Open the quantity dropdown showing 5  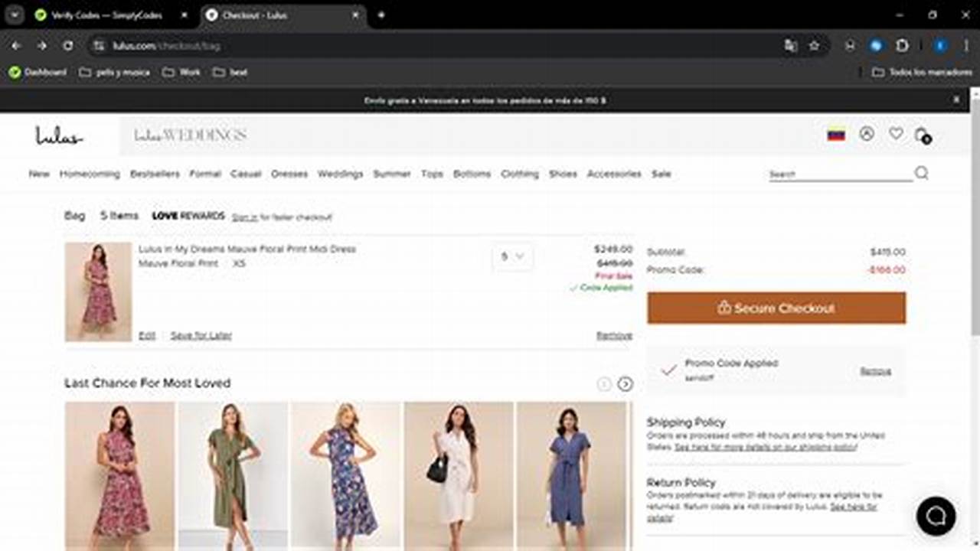pos(511,257)
